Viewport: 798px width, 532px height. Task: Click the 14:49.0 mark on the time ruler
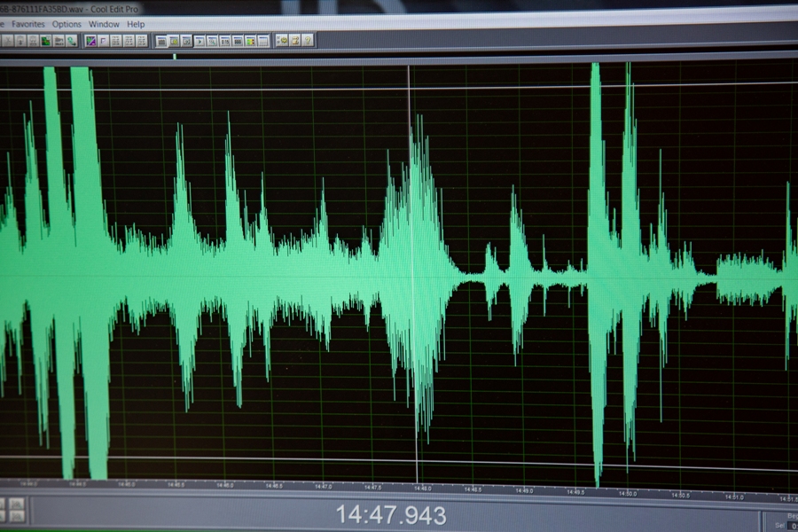tap(524, 489)
